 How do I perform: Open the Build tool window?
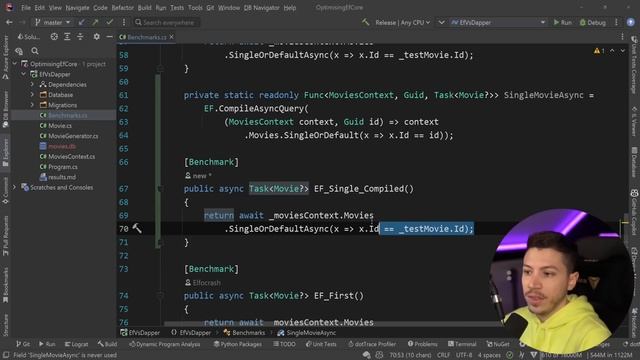(x=107, y=344)
